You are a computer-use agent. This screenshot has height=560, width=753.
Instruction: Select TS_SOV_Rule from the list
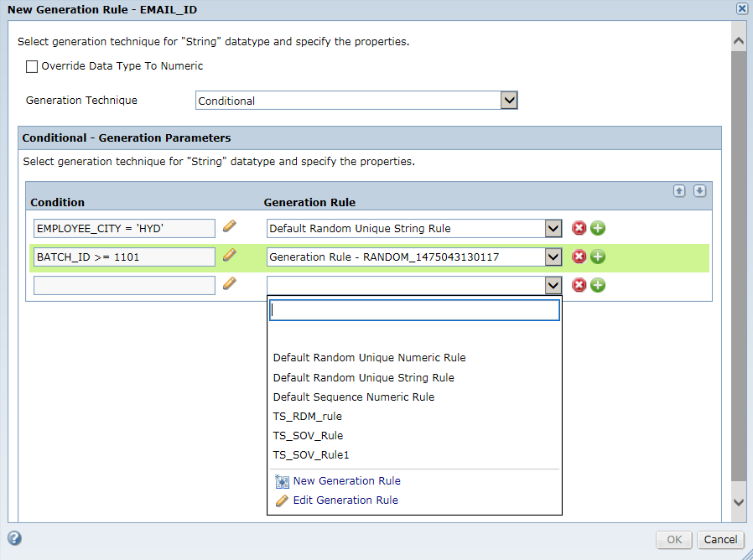(308, 436)
